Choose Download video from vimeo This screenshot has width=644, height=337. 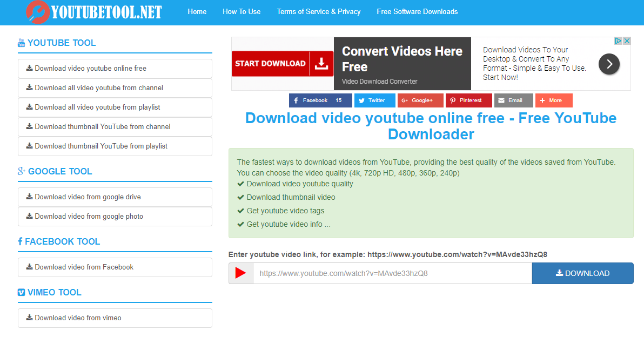click(115, 318)
